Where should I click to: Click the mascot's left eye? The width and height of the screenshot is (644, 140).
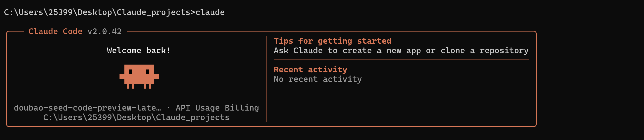tap(130, 72)
